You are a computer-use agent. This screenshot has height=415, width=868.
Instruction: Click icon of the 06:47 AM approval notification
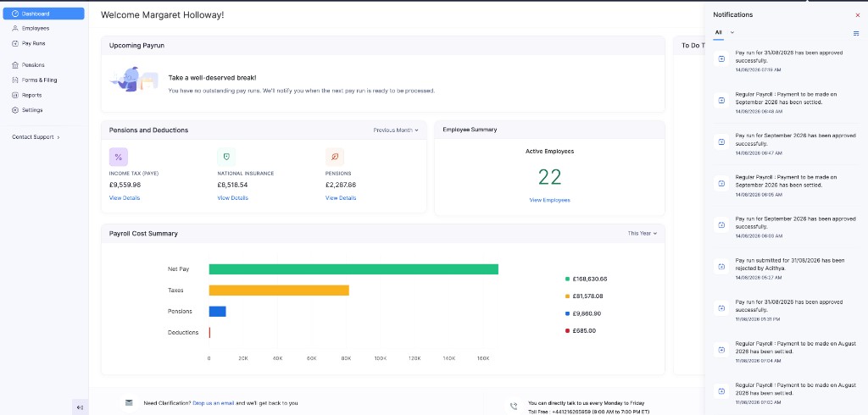[721, 141]
